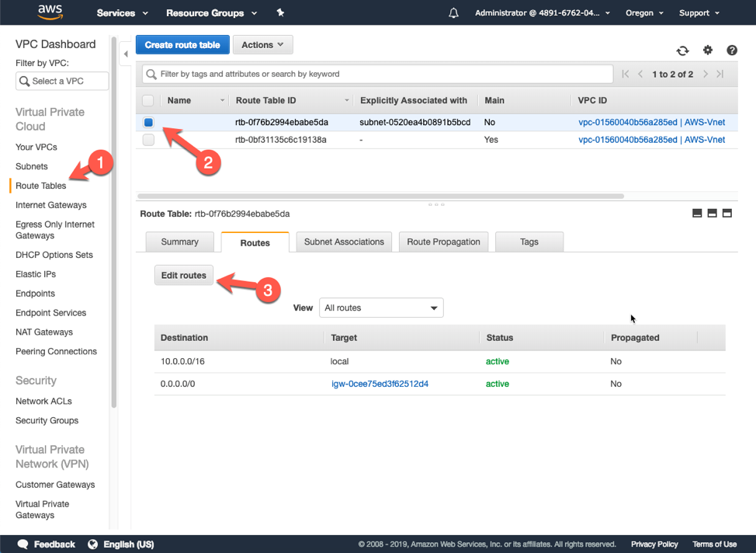Focus the filter by tags search field
Screen dimensions: 756x553
coord(377,75)
